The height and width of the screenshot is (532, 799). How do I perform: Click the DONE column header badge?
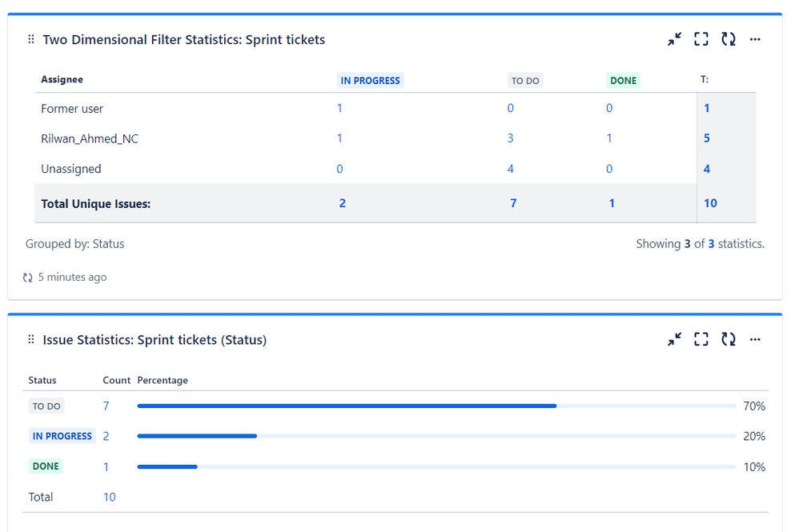pyautogui.click(x=623, y=81)
